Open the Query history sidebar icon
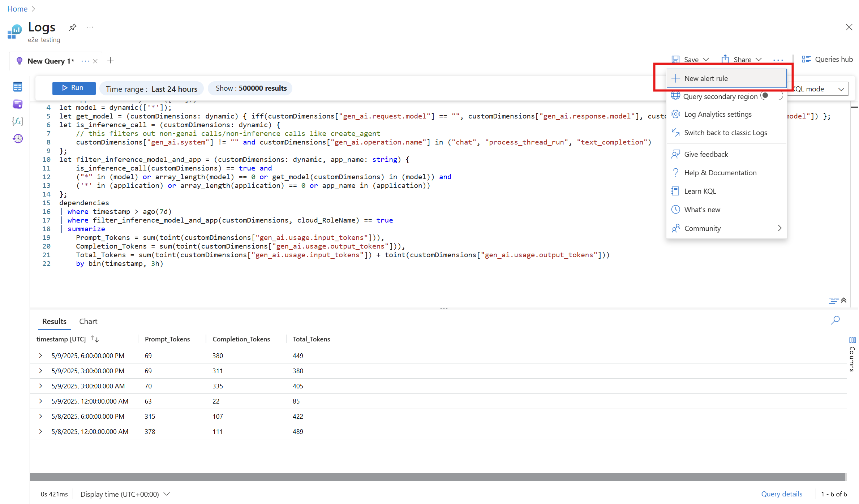Viewport: 859px width, 504px height. (17, 138)
